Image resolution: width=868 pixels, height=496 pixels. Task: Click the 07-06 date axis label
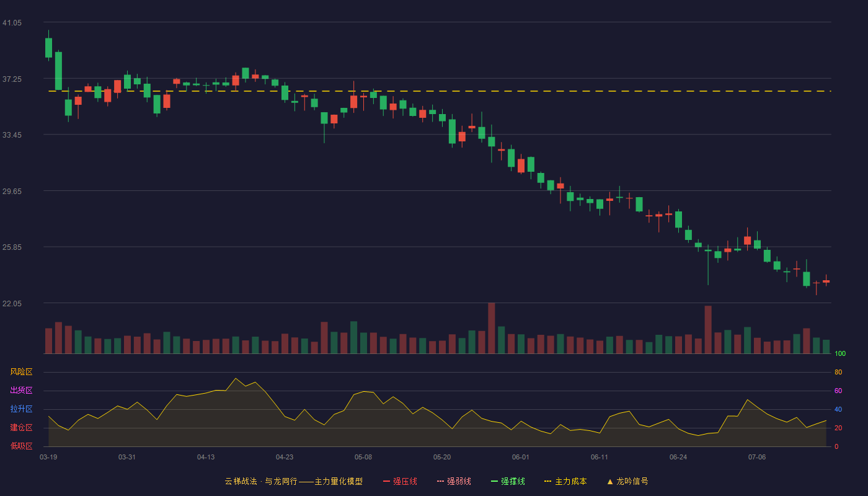click(x=757, y=457)
